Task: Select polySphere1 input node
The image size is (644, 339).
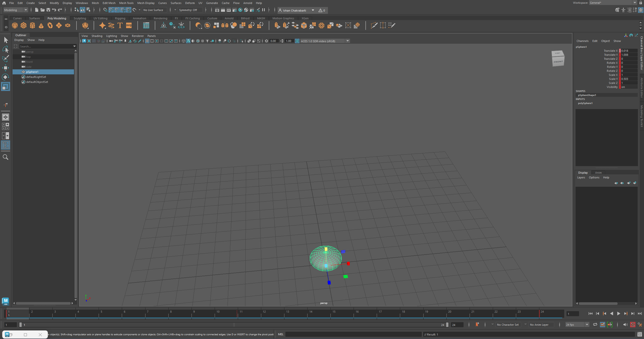Action: pos(585,103)
